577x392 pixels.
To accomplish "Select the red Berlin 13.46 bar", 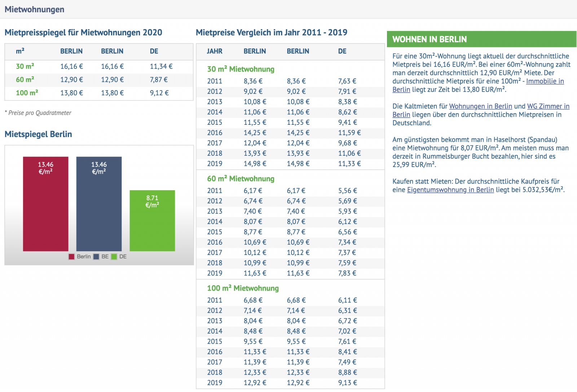I will 45,204.
